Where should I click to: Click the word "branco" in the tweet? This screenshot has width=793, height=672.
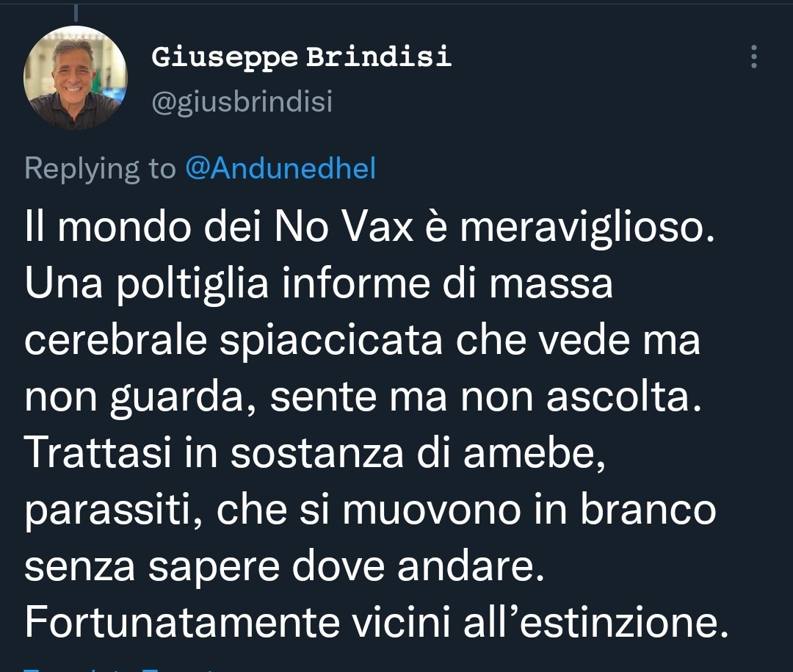click(648, 508)
